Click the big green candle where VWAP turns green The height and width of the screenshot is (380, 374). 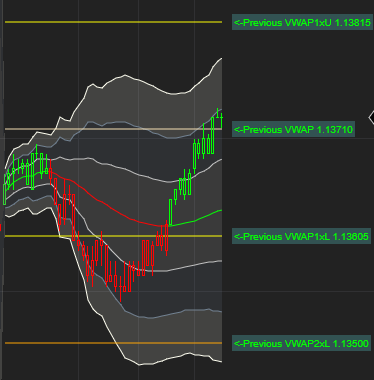coord(171,212)
